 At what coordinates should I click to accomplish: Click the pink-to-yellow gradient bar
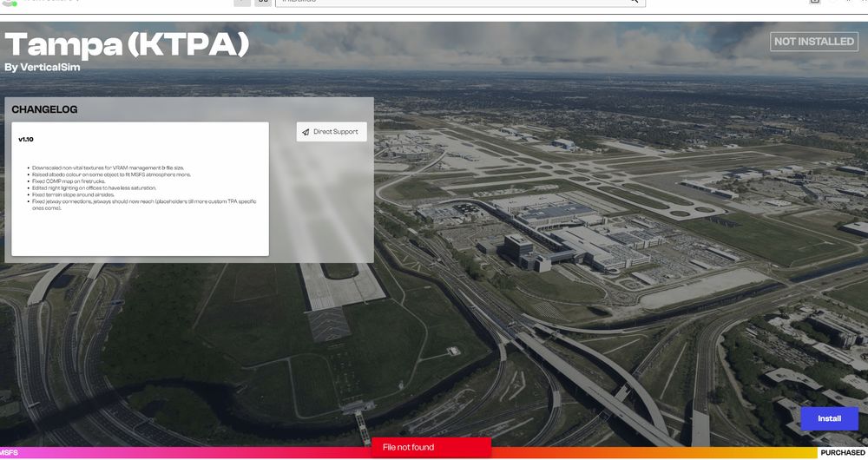point(217,453)
